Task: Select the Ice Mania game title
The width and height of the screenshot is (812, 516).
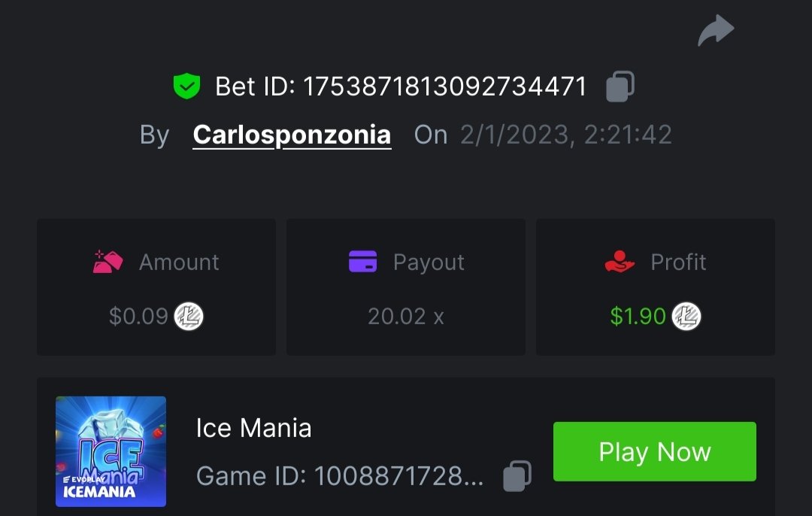Action: [253, 428]
